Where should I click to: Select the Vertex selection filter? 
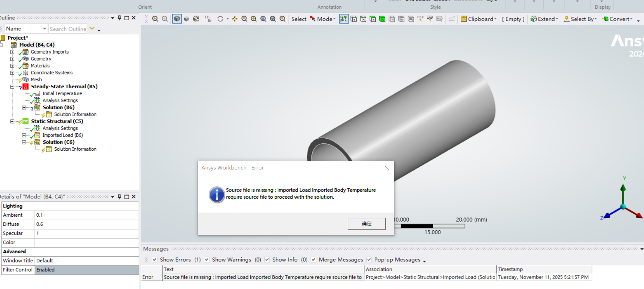click(353, 19)
